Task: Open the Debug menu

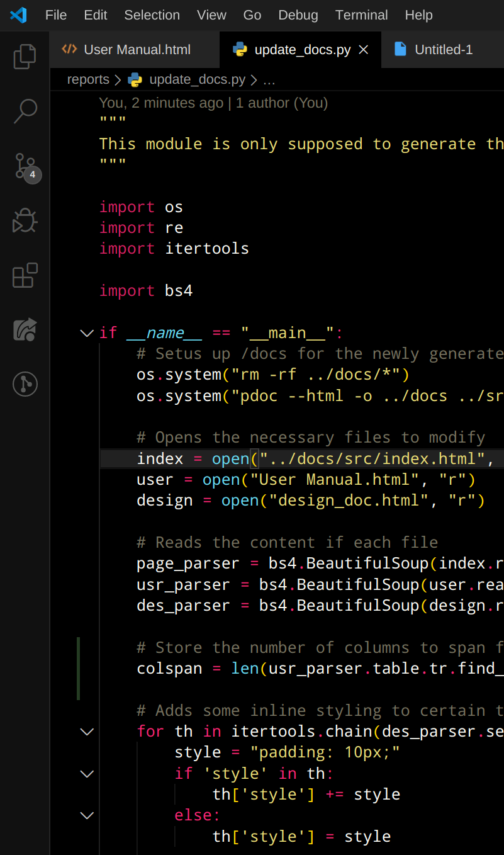Action: tap(298, 15)
